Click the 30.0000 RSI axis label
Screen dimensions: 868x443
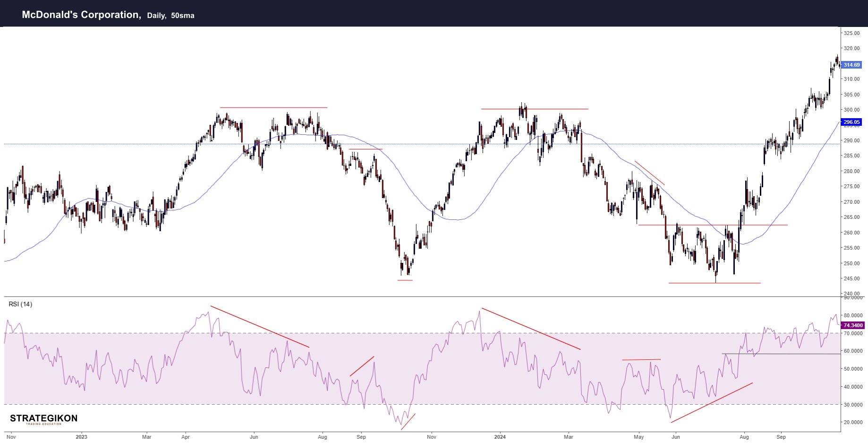[x=853, y=405]
